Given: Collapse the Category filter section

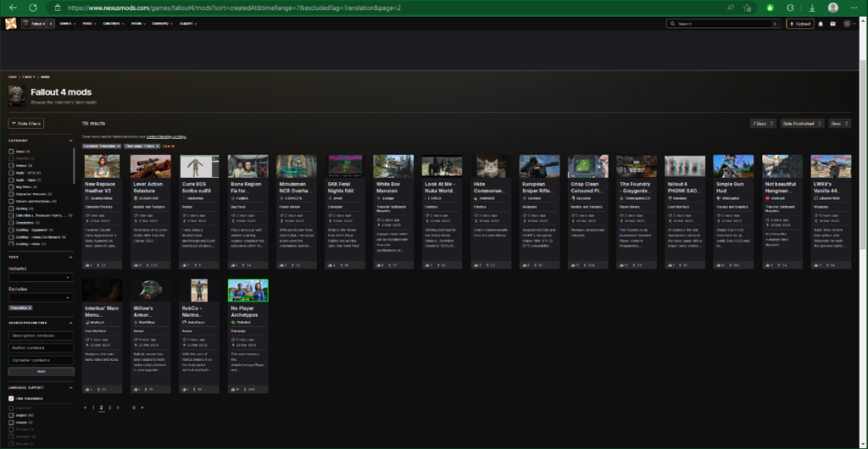Looking at the screenshot, I should 71,141.
